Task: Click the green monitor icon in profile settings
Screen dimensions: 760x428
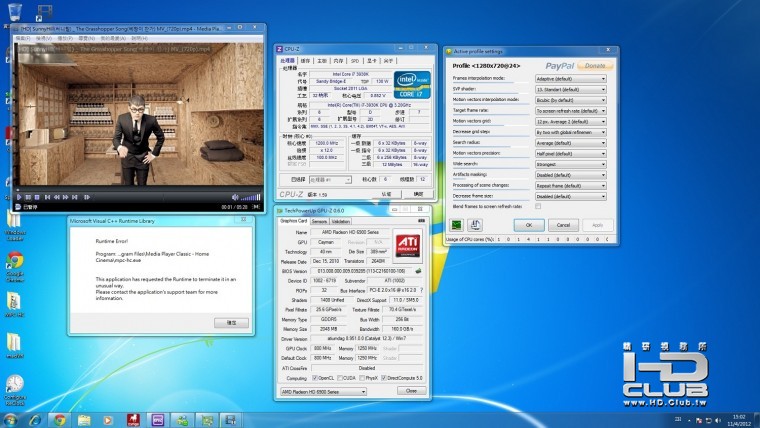Action: 456,225
